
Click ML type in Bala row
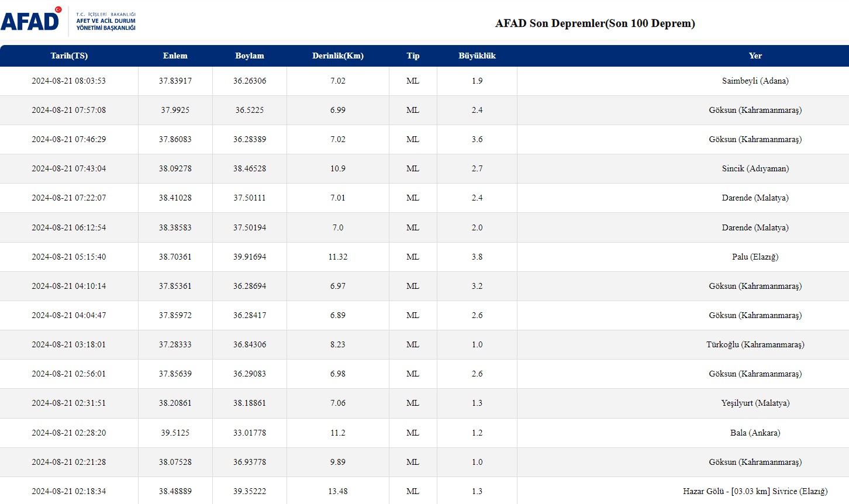coord(413,433)
